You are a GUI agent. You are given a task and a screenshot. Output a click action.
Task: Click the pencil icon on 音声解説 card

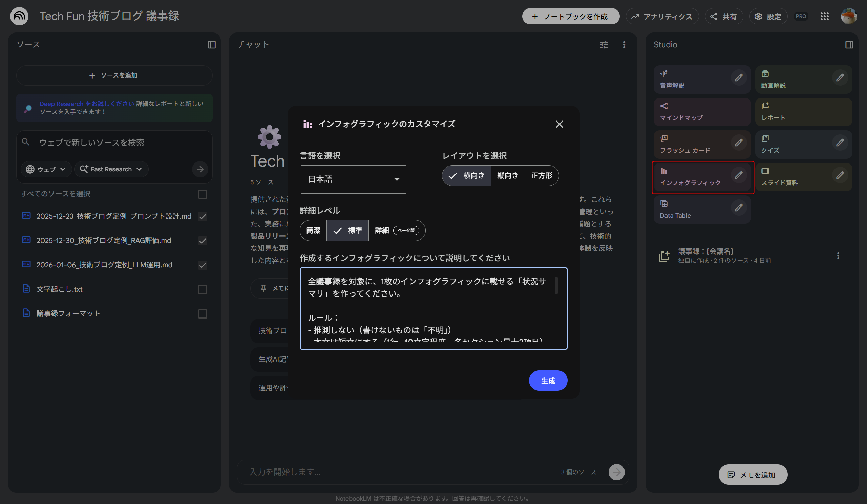coord(738,78)
